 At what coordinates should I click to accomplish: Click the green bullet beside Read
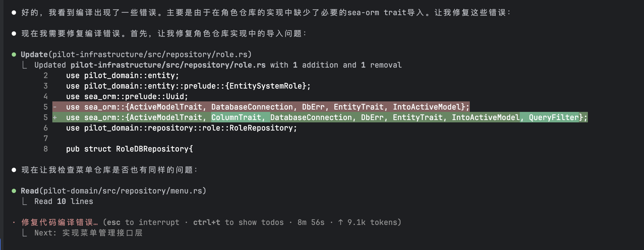14,191
